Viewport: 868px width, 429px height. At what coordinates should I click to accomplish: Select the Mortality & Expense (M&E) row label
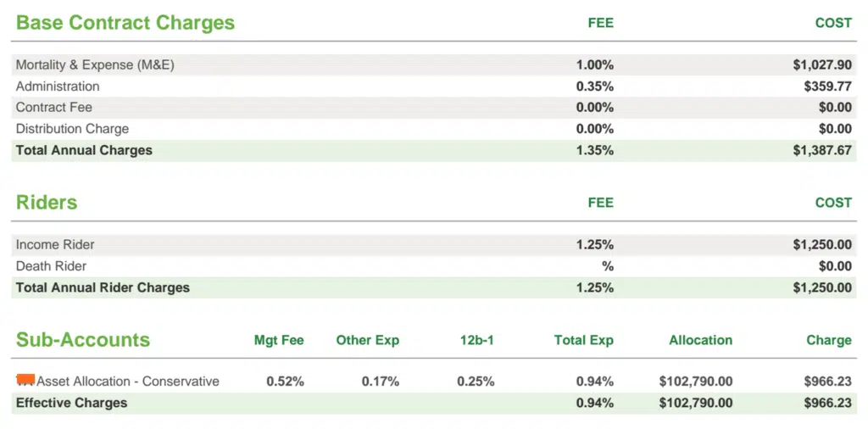tap(95, 65)
